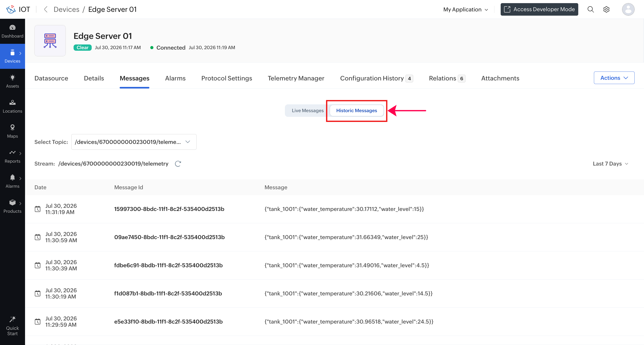The image size is (644, 345).
Task: Click the Edge Server 01 heading
Action: click(x=103, y=36)
